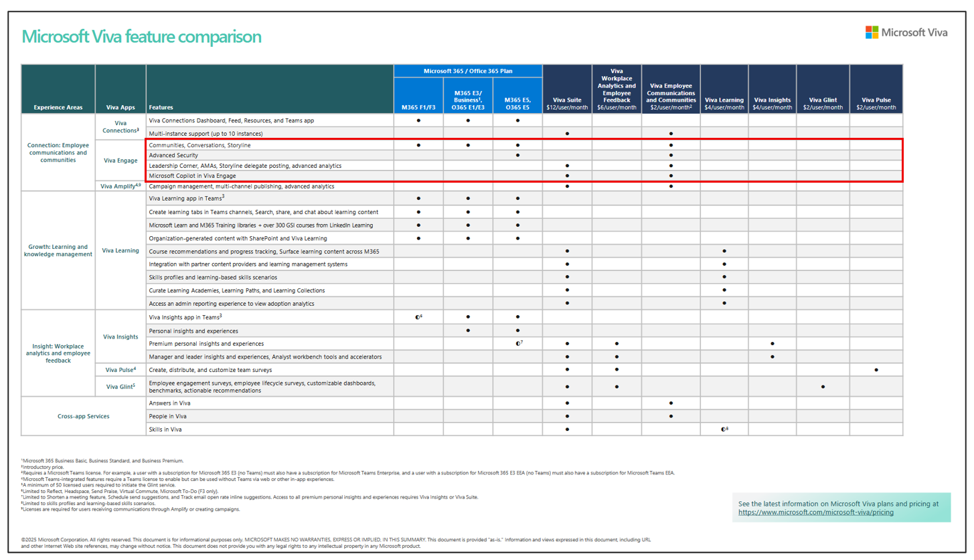This screenshot has height=560, width=974.
Task: Click the half-circle marker in Skills in Viva row
Action: coord(724,429)
